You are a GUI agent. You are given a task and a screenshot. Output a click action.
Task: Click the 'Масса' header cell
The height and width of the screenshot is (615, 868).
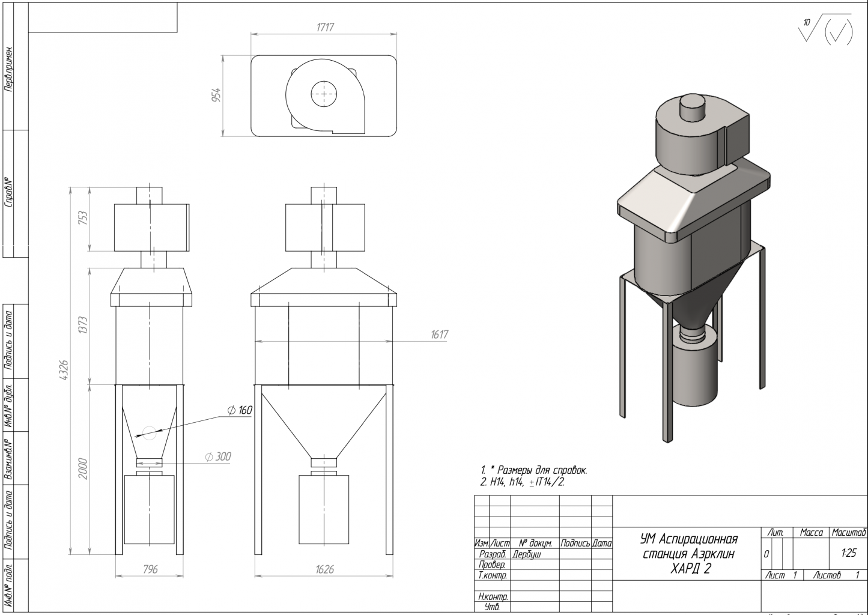(811, 533)
